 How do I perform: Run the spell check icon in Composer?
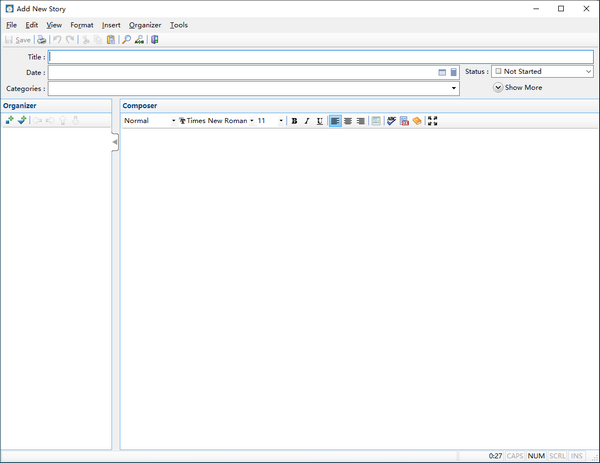[391, 121]
